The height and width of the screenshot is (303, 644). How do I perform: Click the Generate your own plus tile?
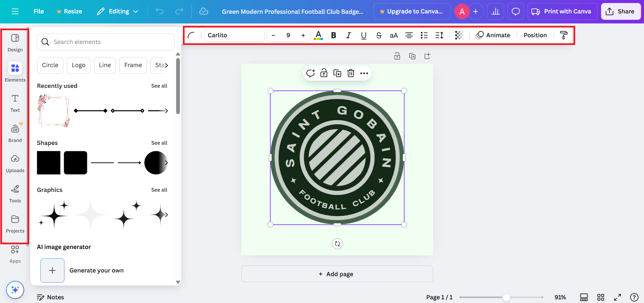[x=52, y=270]
